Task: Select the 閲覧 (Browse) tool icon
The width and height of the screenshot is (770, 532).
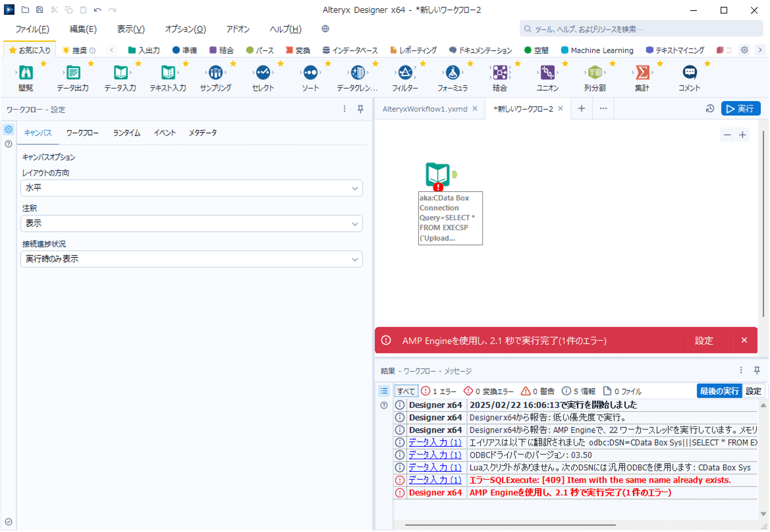Action: pos(26,72)
